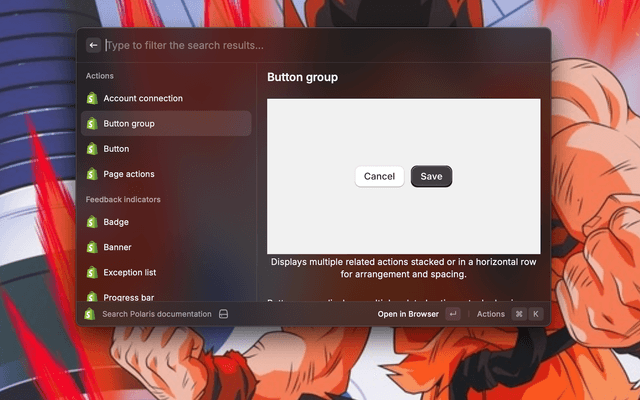Click Shopify icon next to Button

pyautogui.click(x=92, y=149)
